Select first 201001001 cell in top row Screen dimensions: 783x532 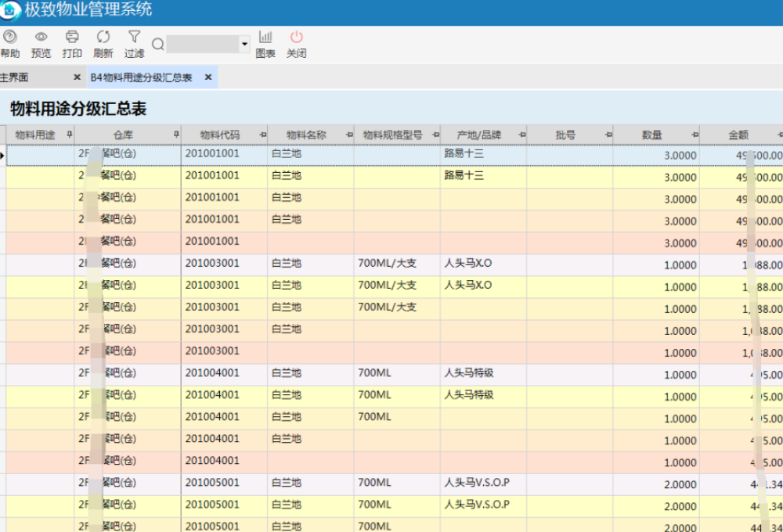[x=212, y=153]
